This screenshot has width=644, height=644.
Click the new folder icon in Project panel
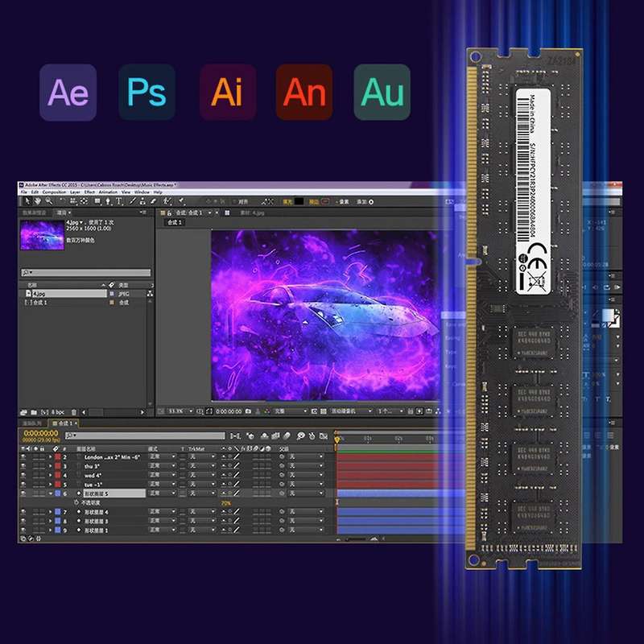pos(34,412)
